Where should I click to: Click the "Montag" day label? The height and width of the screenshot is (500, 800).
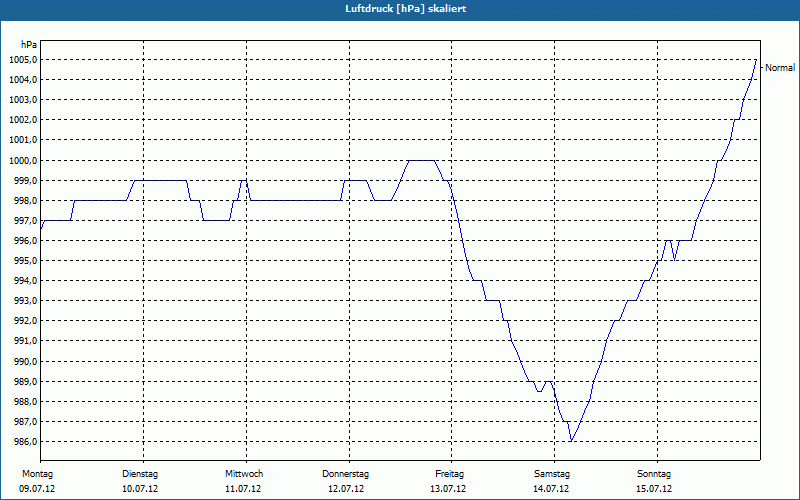pyautogui.click(x=37, y=474)
